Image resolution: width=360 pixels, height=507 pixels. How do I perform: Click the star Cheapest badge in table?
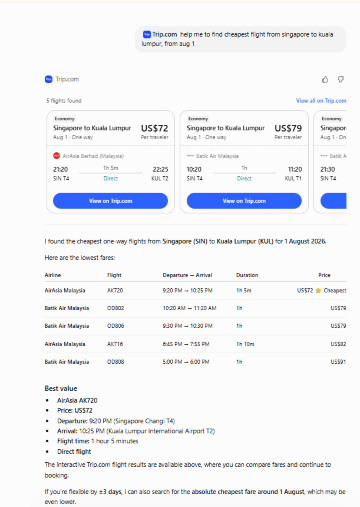331,290
